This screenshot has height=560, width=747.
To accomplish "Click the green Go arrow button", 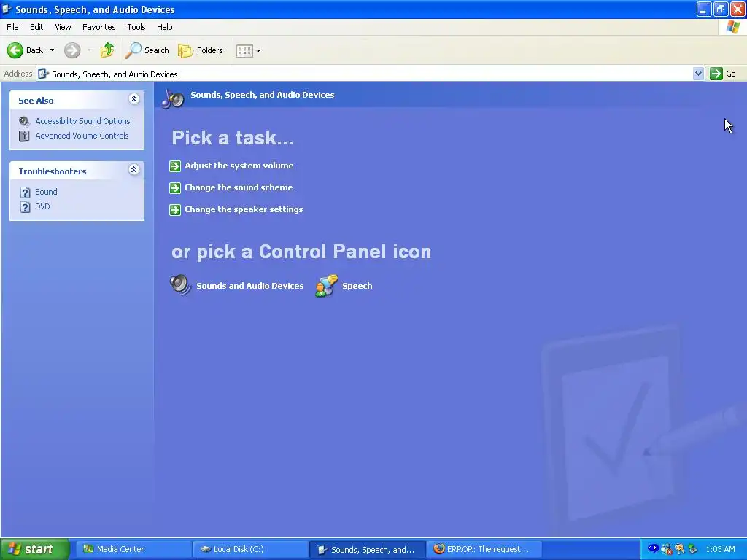I will [x=716, y=74].
